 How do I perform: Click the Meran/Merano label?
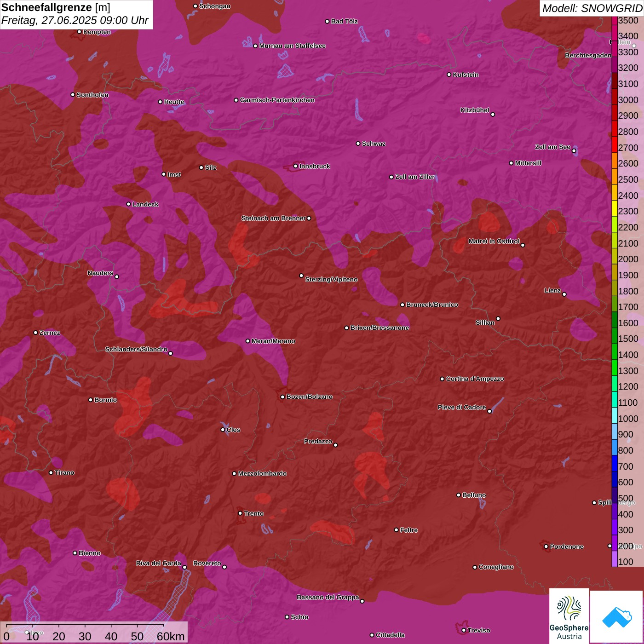click(x=273, y=341)
